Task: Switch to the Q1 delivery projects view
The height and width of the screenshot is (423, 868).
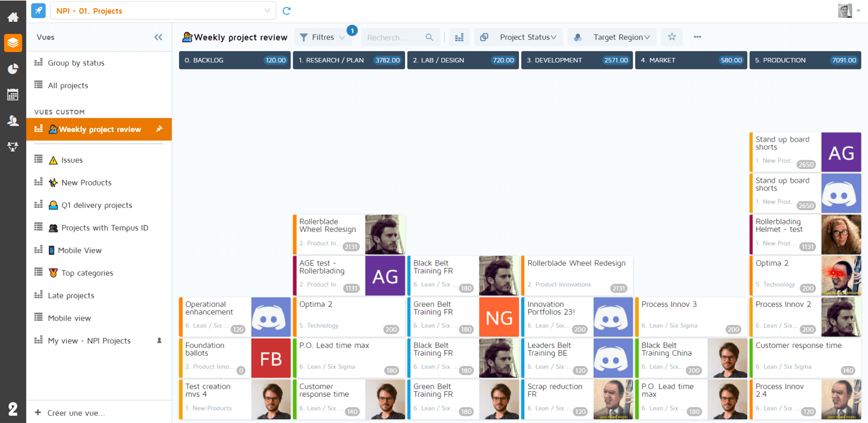Action: (96, 205)
